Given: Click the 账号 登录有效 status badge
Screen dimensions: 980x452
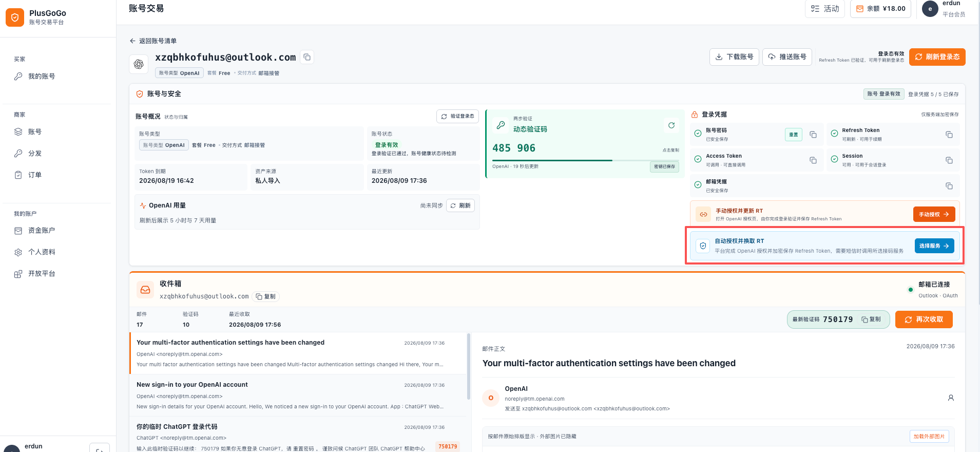Looking at the screenshot, I should 883,94.
